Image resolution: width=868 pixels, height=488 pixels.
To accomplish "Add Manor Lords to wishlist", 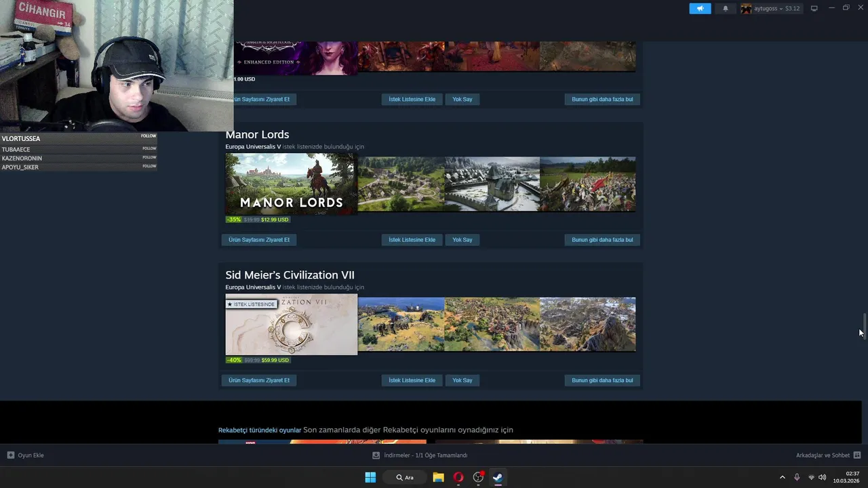I will 412,240.
